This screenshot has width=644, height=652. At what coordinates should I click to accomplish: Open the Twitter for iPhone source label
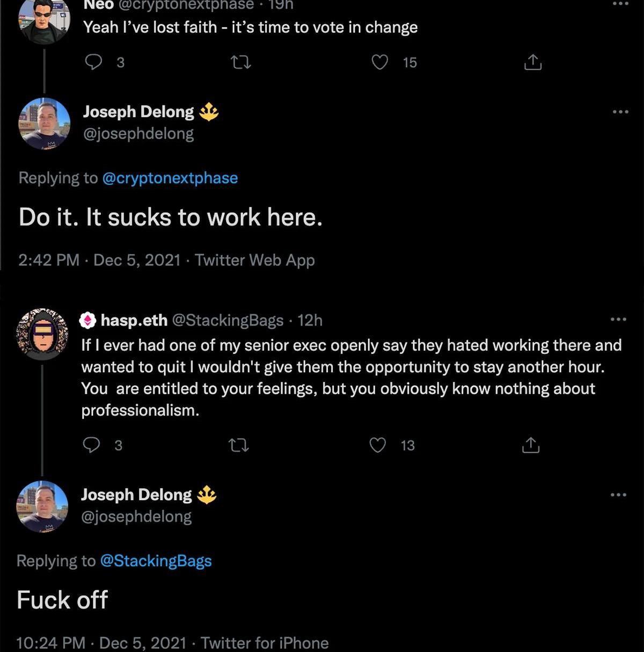click(x=265, y=643)
